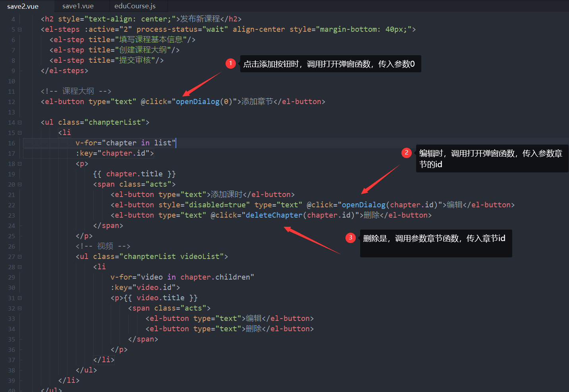Switch to the save2.vue tab

pyautogui.click(x=23, y=6)
